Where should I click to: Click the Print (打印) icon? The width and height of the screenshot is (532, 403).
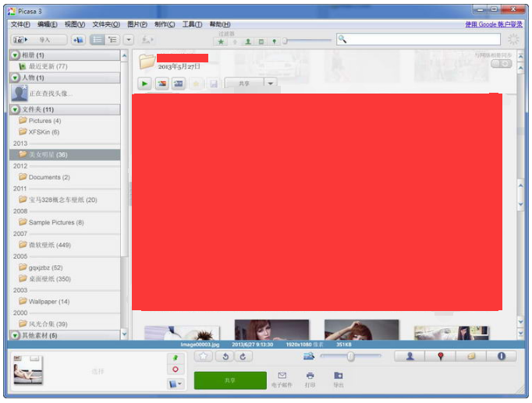click(310, 376)
